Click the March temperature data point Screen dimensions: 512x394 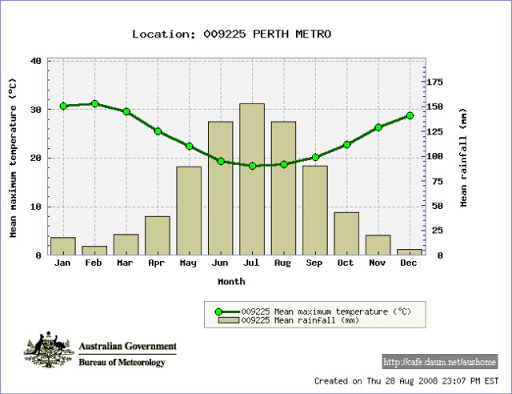[126, 111]
